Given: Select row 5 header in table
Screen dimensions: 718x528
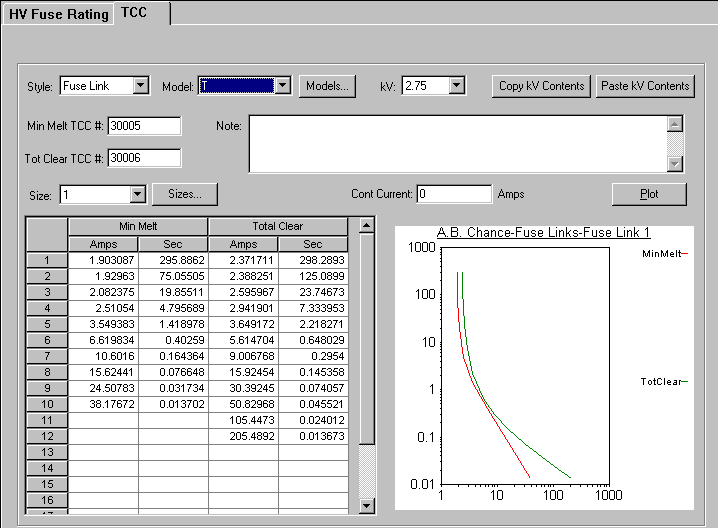Looking at the screenshot, I should [46, 323].
